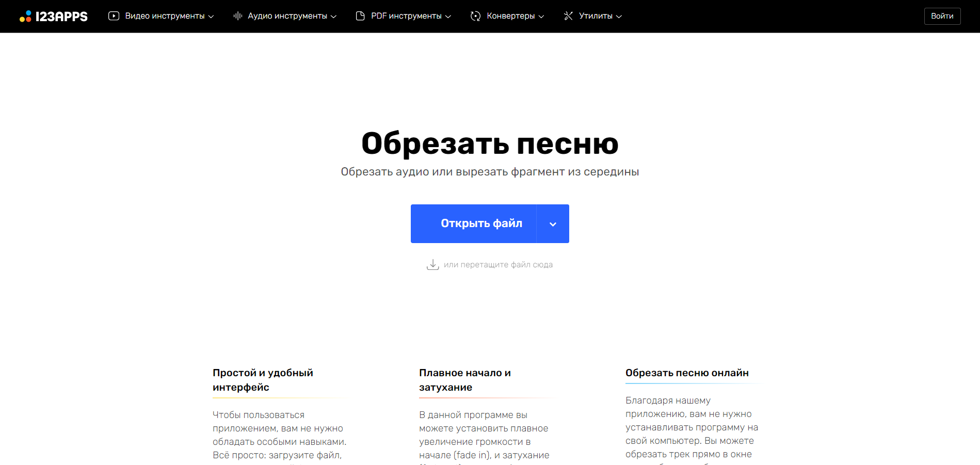Click the audio waveform icon
Viewport: 980px width, 465px height.
237,16
